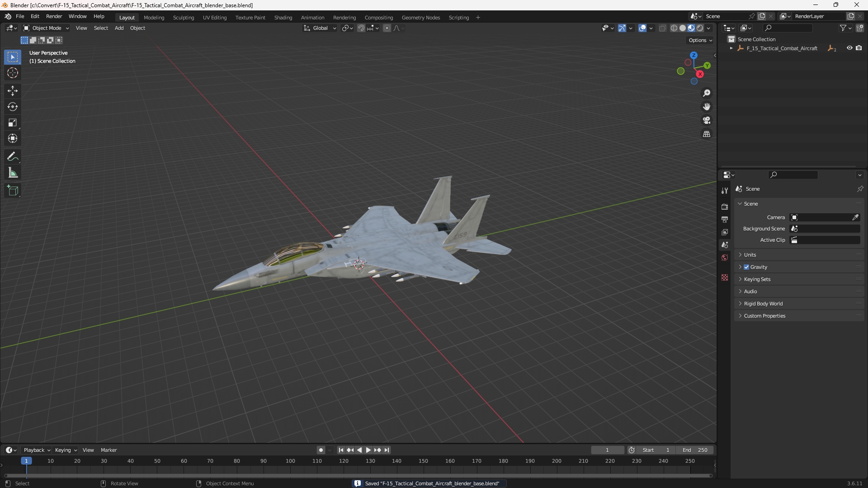Switch to the UV Editing workspace tab
Image resolution: width=868 pixels, height=488 pixels.
(x=214, y=18)
